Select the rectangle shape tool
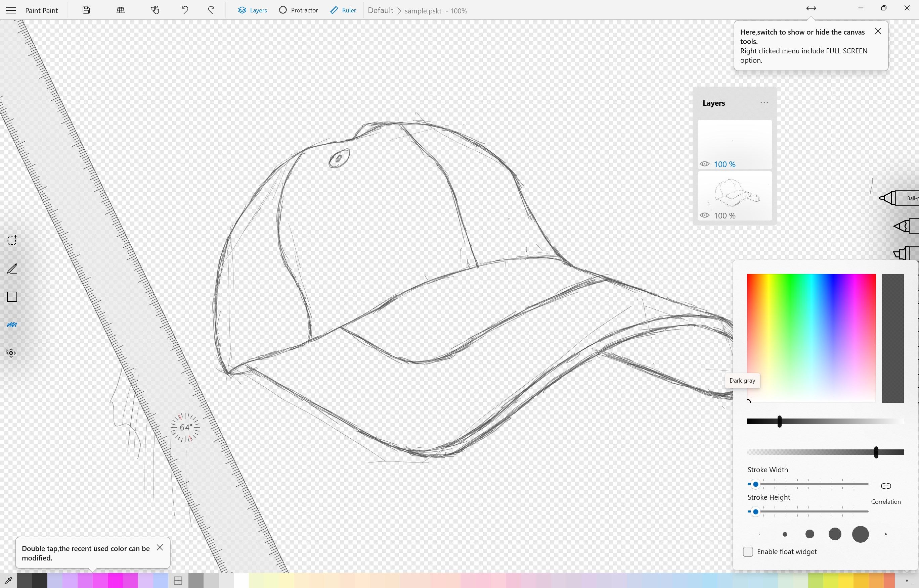The image size is (919, 588). (x=12, y=297)
